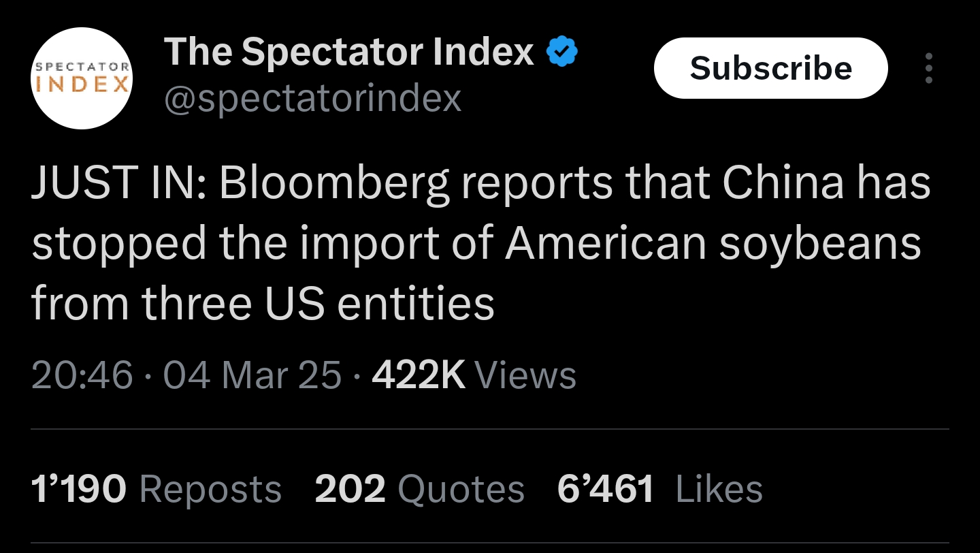Click the 422K view count number
Viewport: 980px width, 553px height.
click(419, 375)
